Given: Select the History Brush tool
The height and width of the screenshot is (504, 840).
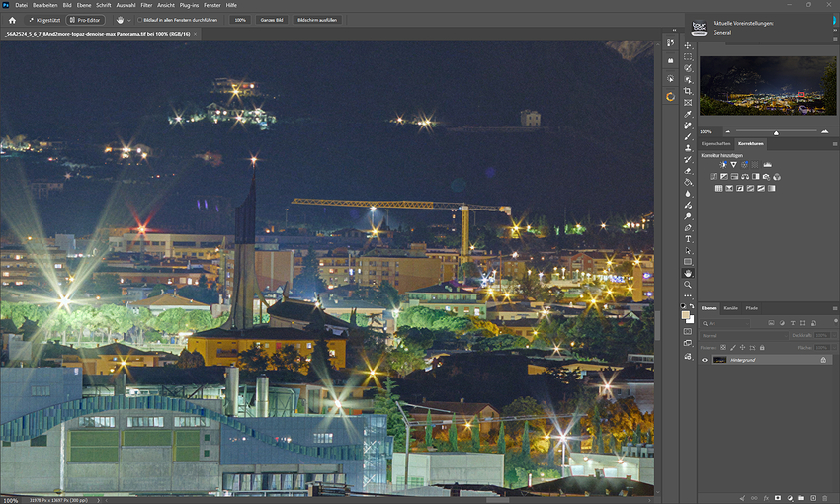Looking at the screenshot, I should [688, 160].
